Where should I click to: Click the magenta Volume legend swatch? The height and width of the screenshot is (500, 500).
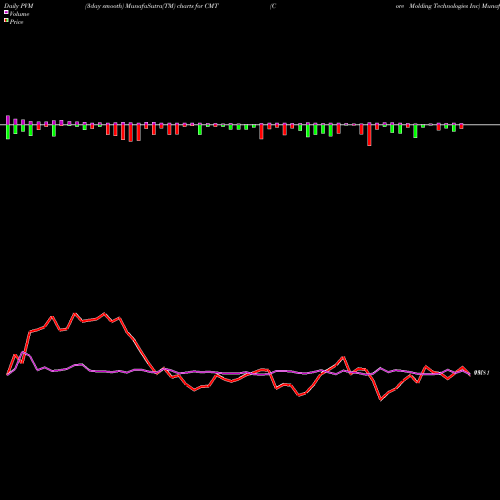pyautogui.click(x=6, y=12)
